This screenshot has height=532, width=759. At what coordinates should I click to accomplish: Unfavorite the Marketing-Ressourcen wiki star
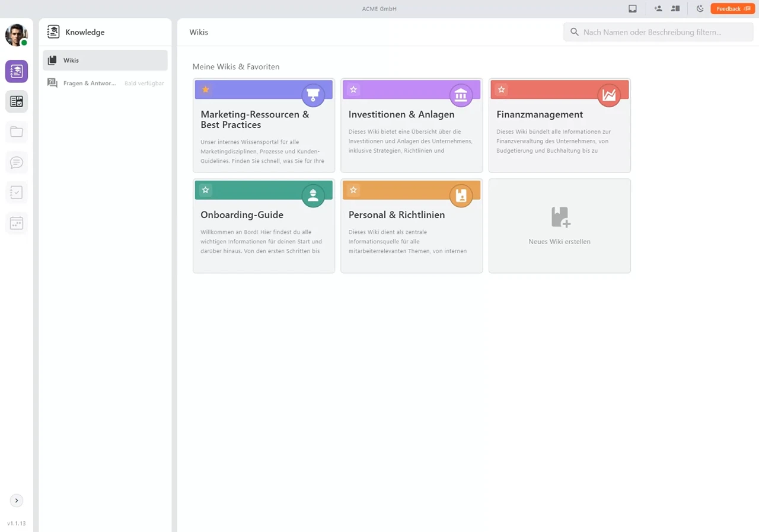(205, 89)
